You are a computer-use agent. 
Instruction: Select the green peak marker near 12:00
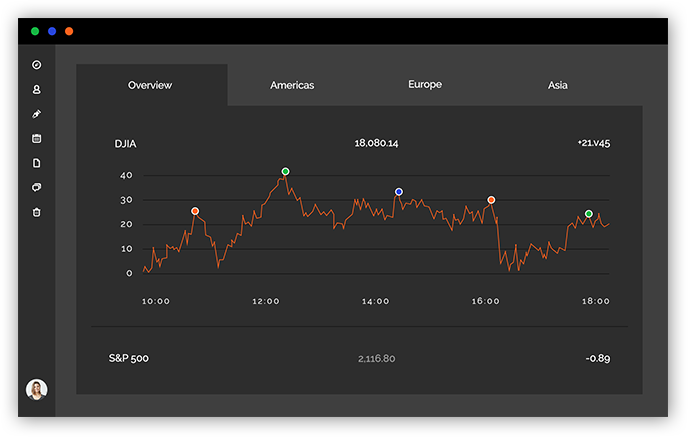point(285,172)
